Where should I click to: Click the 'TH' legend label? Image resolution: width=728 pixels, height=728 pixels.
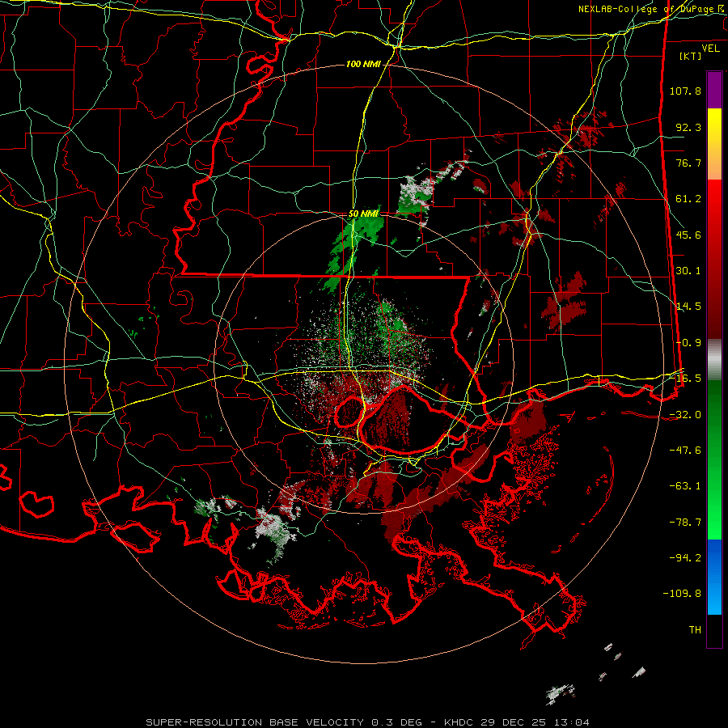click(695, 630)
